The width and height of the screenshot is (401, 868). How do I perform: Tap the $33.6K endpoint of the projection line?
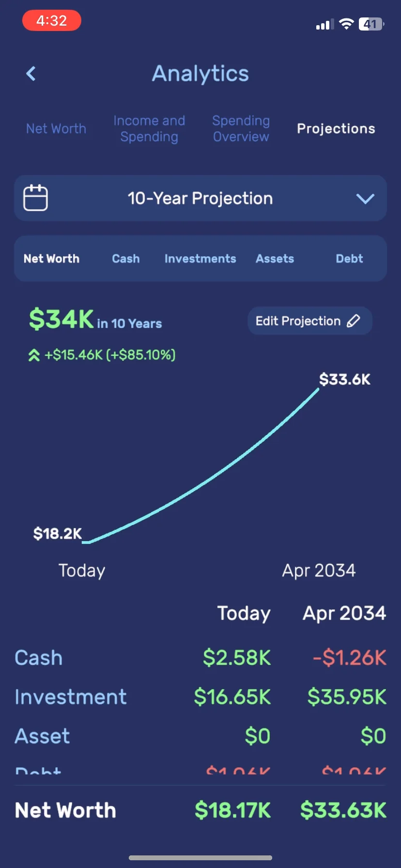click(318, 389)
